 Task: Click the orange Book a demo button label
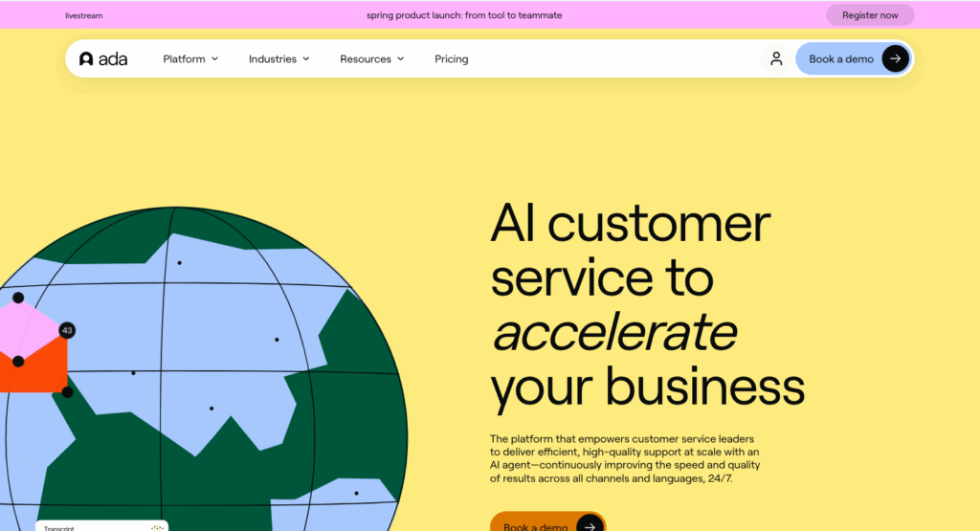pyautogui.click(x=536, y=526)
